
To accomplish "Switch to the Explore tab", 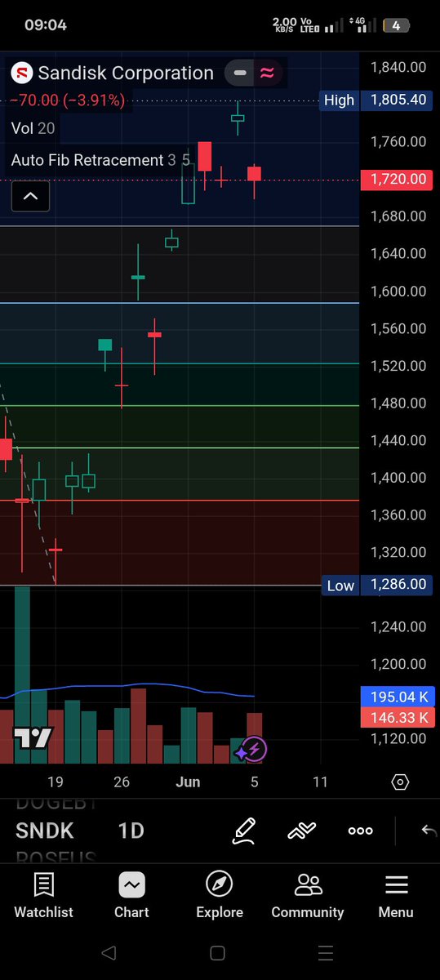I will pos(220,896).
